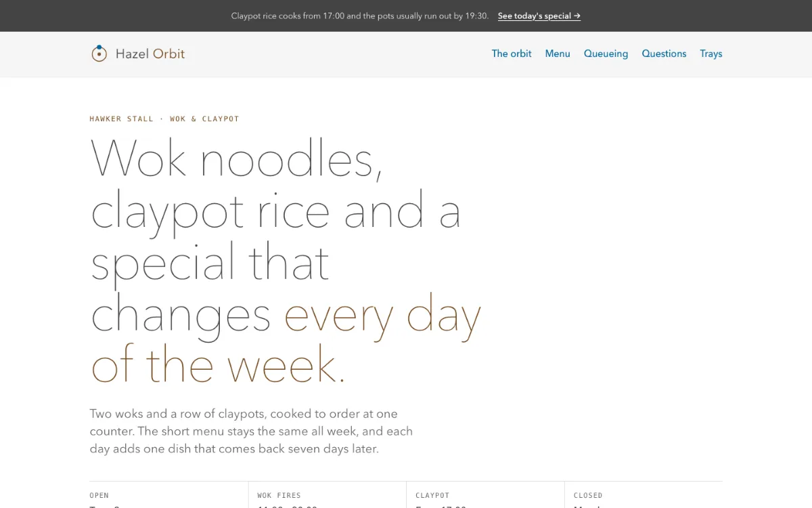This screenshot has width=812, height=508.
Task: Click the OPEN info column label
Action: 99,495
